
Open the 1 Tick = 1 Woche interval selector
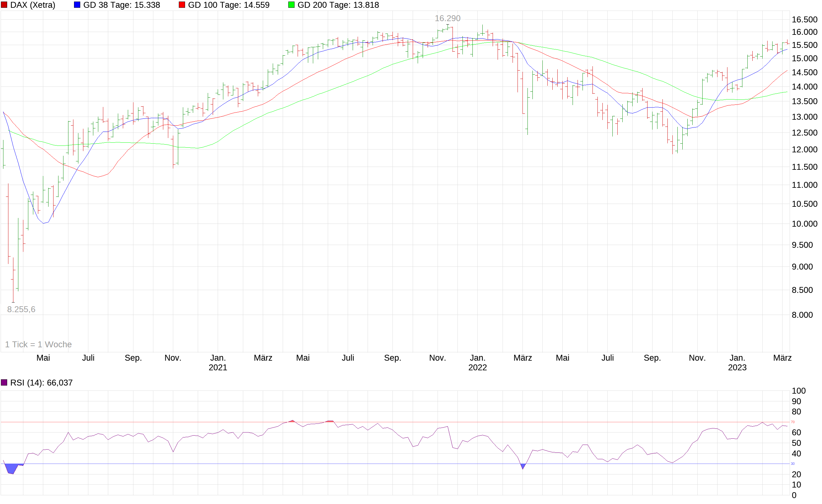[x=38, y=344]
